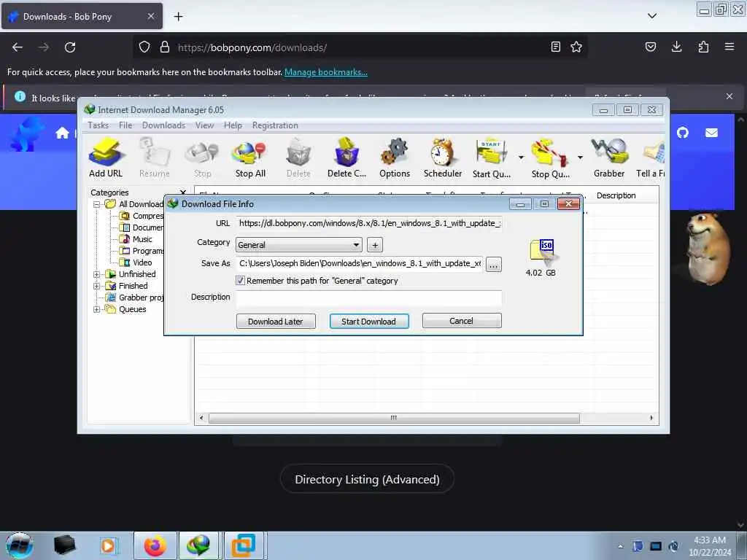Click the Start Queue toolbar icon
Viewport: 747px width, 560px height.
click(x=491, y=158)
